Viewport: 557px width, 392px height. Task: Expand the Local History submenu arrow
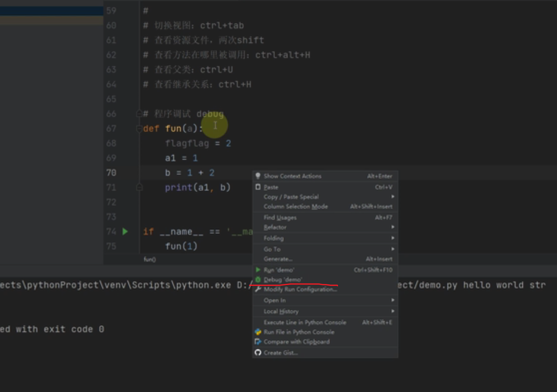[x=393, y=311]
